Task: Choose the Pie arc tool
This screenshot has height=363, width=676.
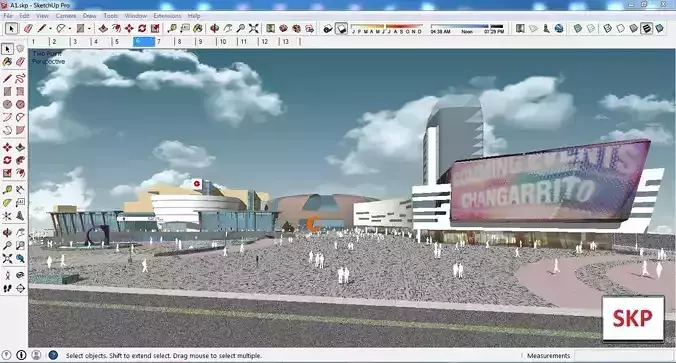Action: [20, 130]
